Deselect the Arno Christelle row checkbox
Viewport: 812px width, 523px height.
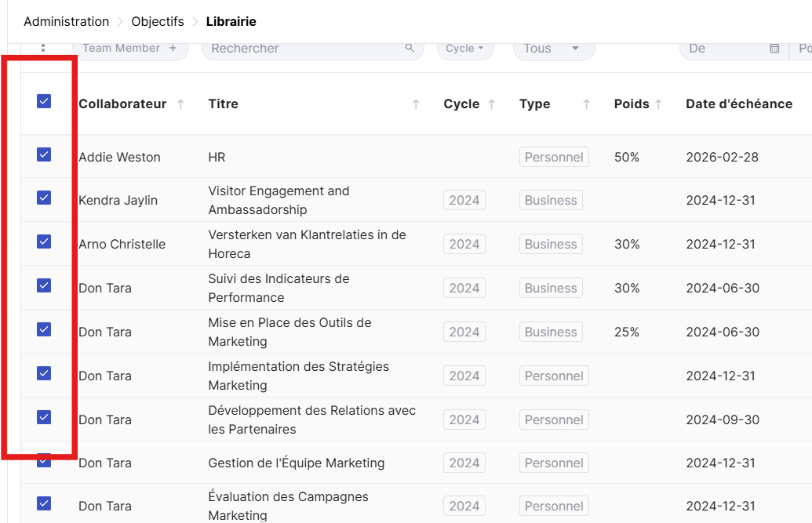tap(44, 242)
